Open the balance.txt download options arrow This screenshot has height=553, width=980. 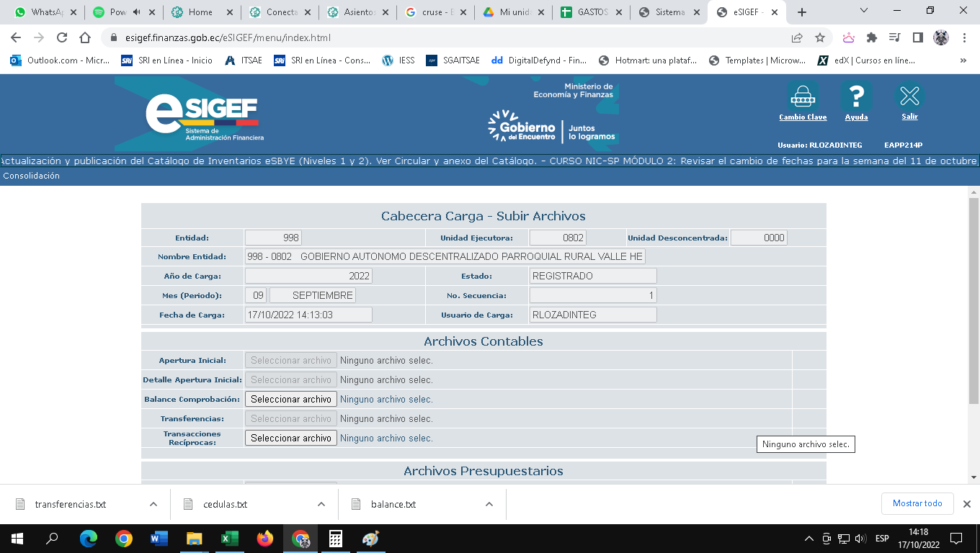pos(489,504)
